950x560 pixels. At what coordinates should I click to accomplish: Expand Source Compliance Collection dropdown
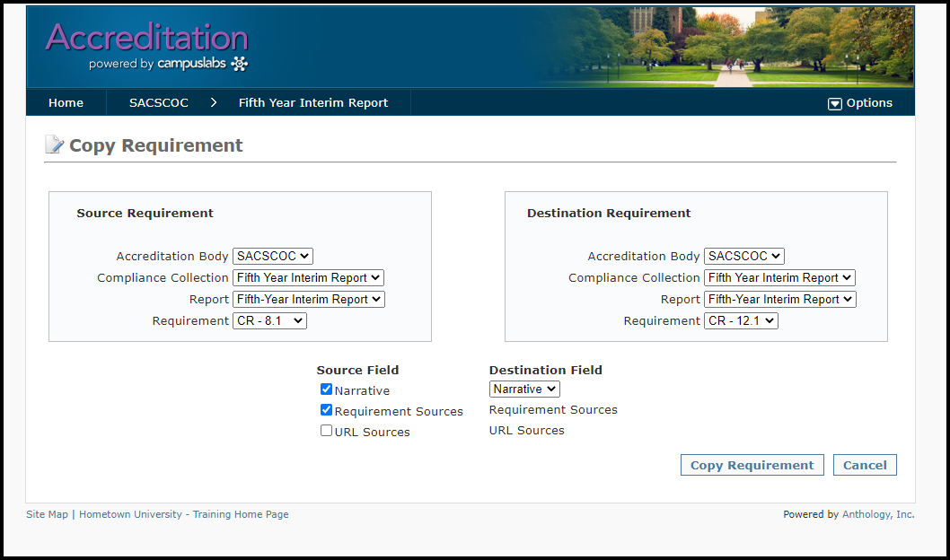tap(308, 278)
